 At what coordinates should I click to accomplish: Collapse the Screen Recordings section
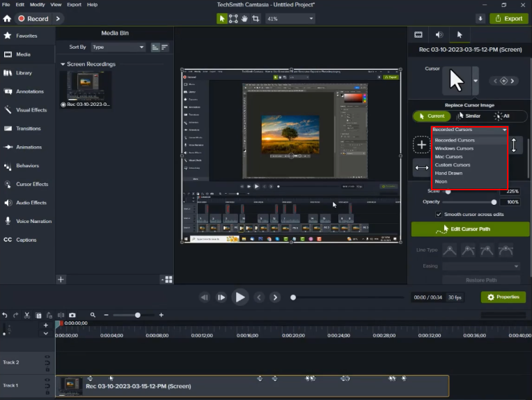(63, 64)
